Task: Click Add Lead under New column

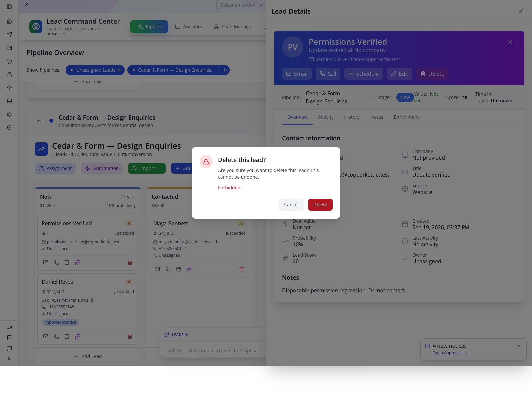Action: pyautogui.click(x=88, y=356)
